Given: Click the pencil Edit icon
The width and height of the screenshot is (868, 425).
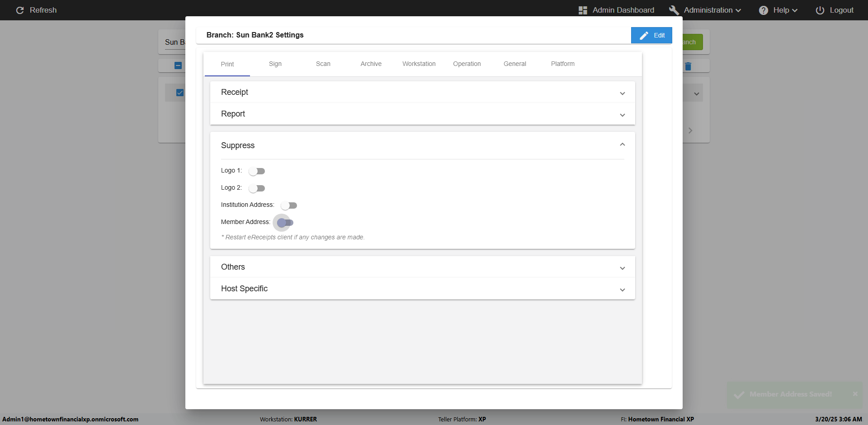Looking at the screenshot, I should [x=644, y=35].
